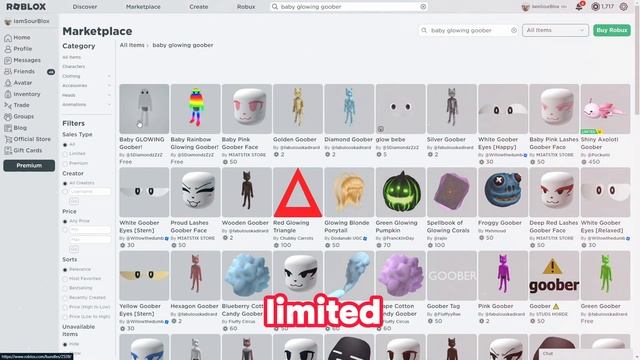Open the notifications bell icon
Screen dimensions: 640x360
click(579, 7)
